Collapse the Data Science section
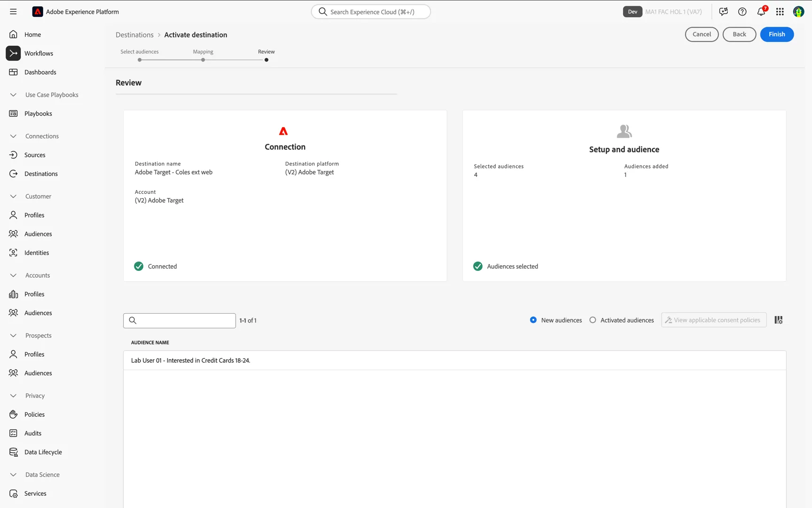The image size is (812, 508). coord(13,475)
